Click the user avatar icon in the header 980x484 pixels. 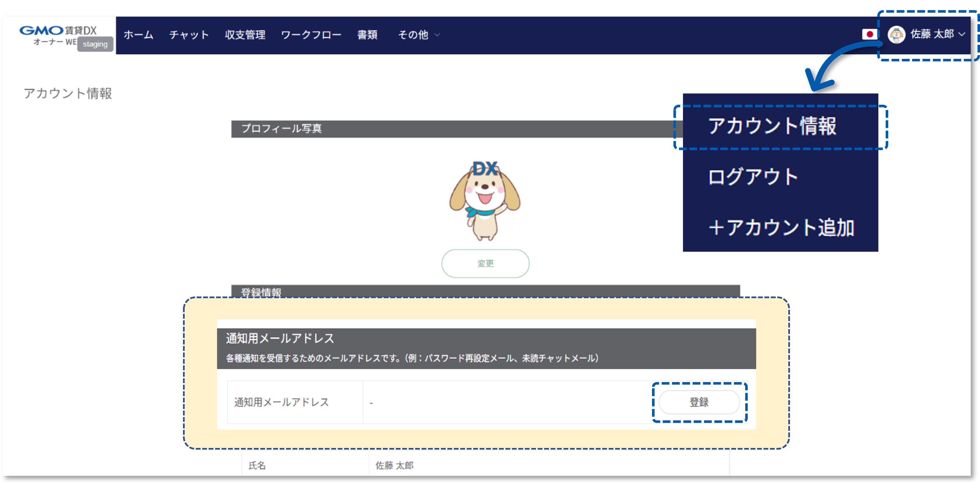coord(896,34)
